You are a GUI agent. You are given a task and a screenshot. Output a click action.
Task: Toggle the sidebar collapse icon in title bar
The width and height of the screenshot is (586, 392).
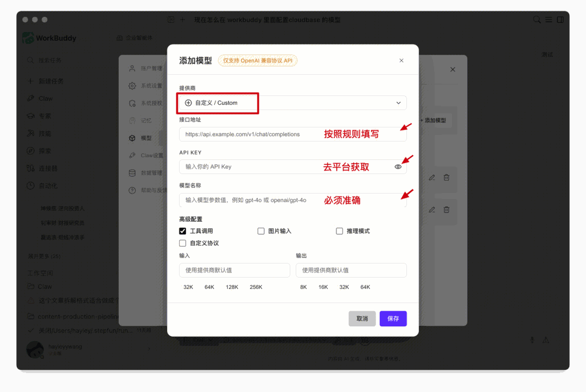pos(171,20)
